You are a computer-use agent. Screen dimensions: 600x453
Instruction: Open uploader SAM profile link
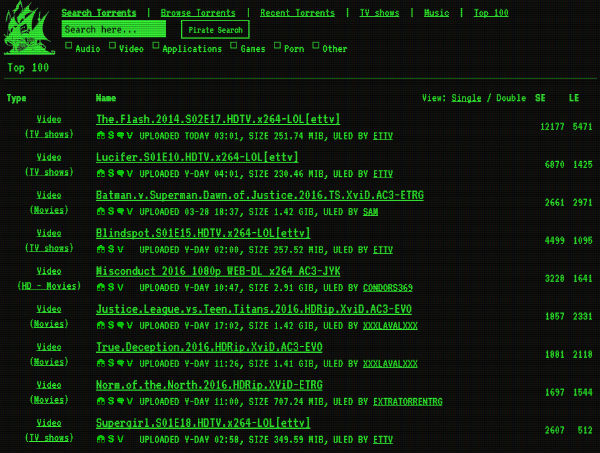(x=370, y=212)
